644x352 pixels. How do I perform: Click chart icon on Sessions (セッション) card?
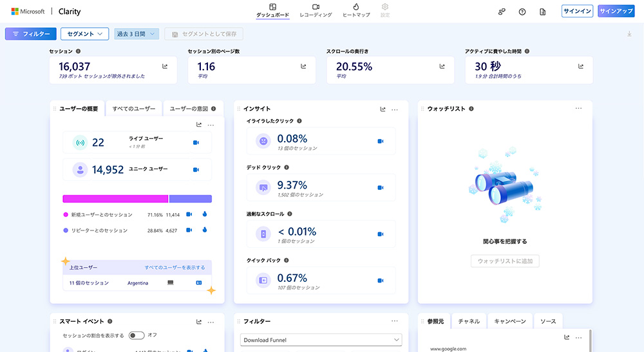165,66
